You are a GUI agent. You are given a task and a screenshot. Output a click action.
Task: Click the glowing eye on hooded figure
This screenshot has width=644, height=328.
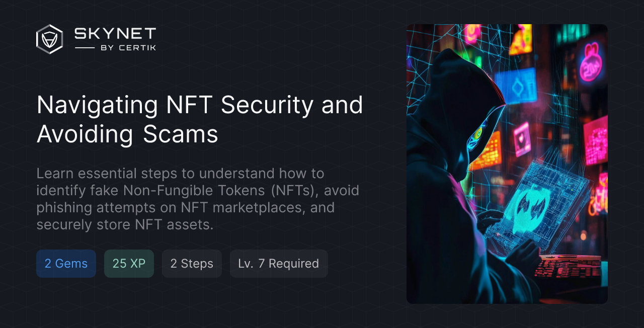[x=478, y=134]
